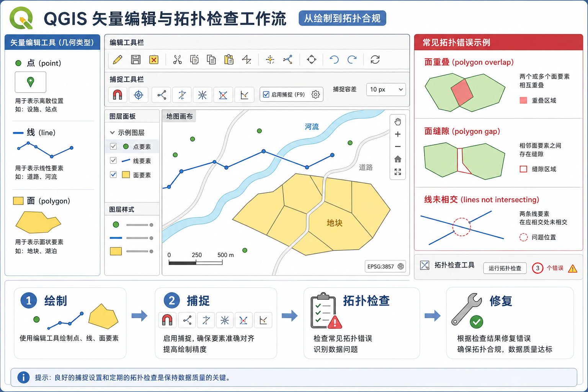
Task: Click the 编辑工具栏 header
Action: click(x=127, y=42)
